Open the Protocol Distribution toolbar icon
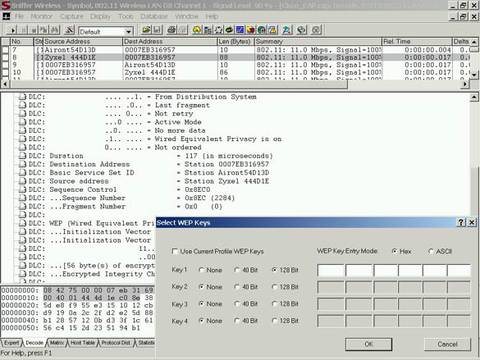The height and width of the screenshot is (360, 480). pos(251,30)
